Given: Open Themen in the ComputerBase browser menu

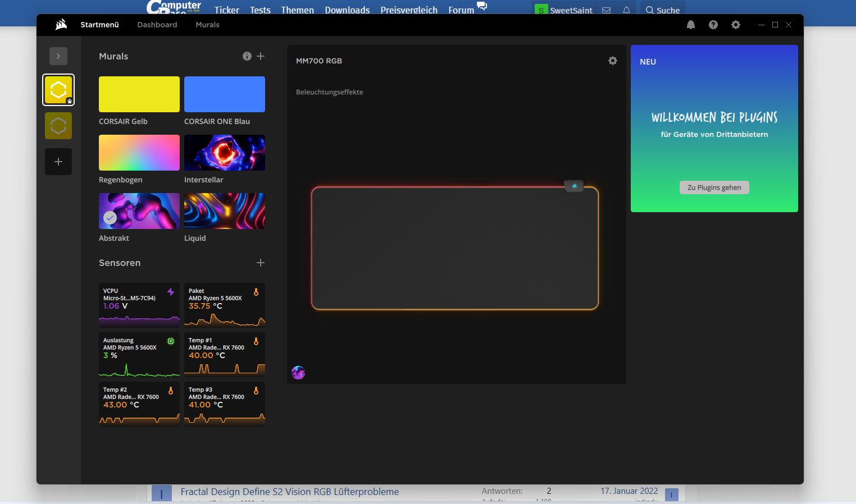Looking at the screenshot, I should 298,10.
